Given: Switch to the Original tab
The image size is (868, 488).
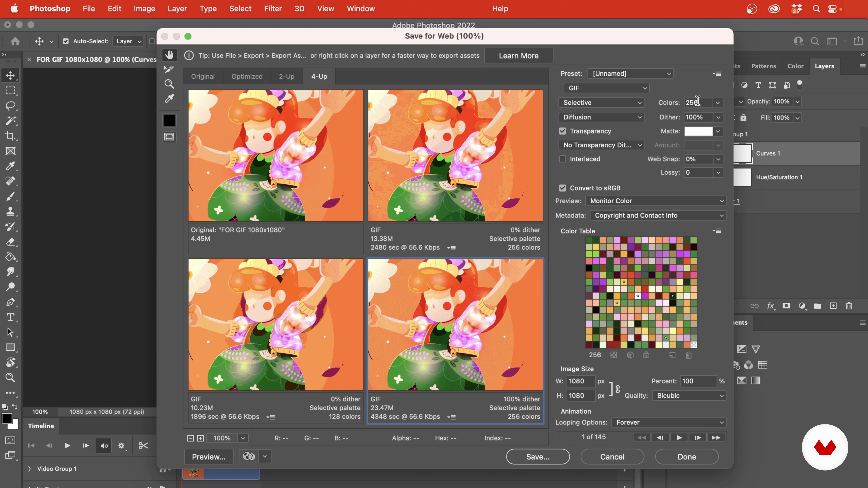Looking at the screenshot, I should [203, 76].
